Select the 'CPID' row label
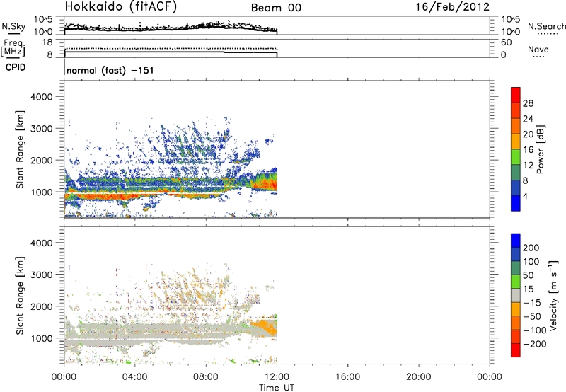Screen dimensions: 566x392 (x=15, y=67)
